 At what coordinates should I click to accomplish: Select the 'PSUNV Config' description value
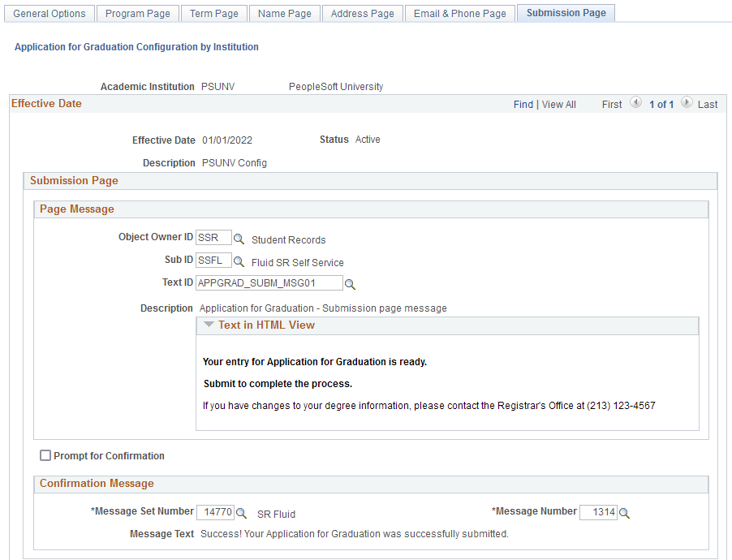(235, 163)
